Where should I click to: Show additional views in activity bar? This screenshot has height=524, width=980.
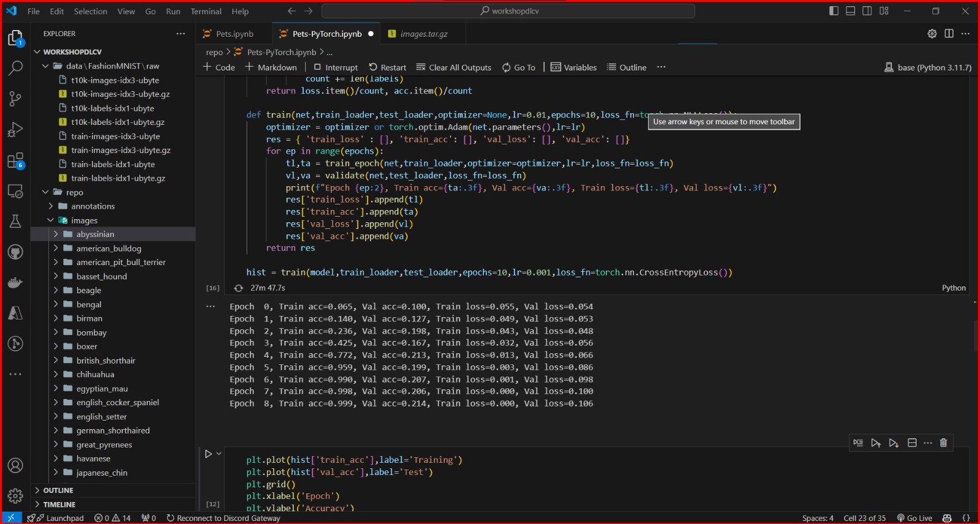15,374
